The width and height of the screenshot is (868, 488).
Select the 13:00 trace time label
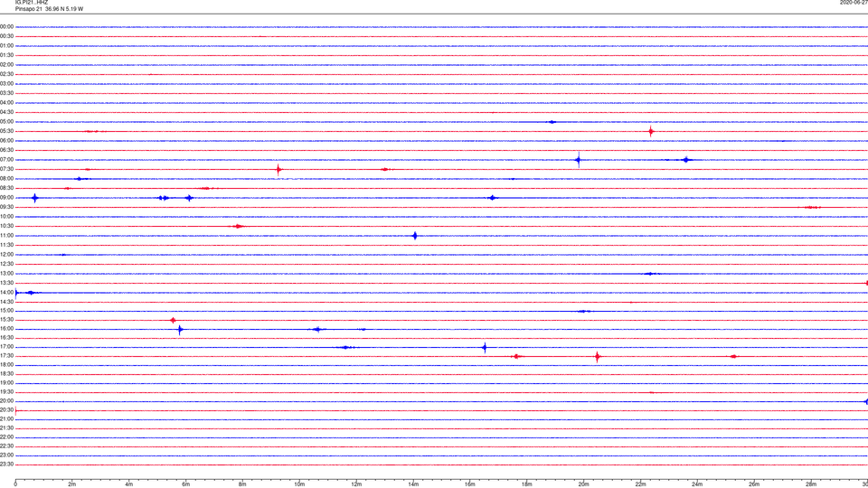pyautogui.click(x=6, y=273)
